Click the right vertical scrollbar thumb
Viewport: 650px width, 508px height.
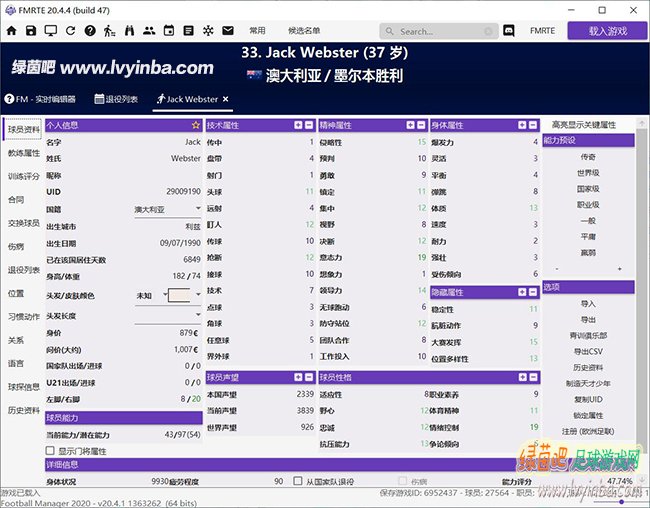click(641, 290)
